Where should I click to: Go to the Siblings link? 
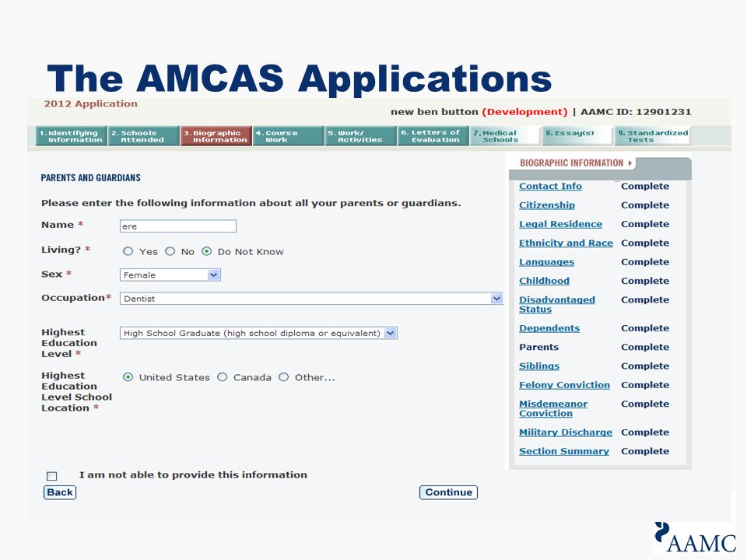[539, 366]
